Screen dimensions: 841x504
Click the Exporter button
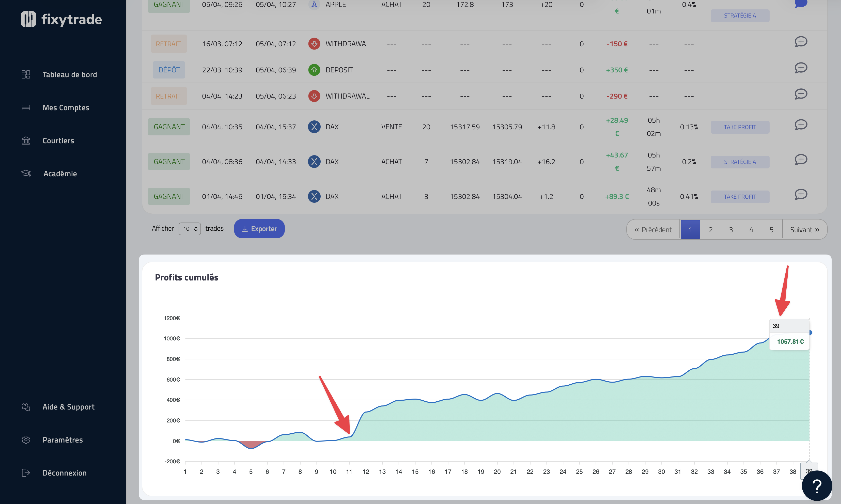click(x=259, y=229)
